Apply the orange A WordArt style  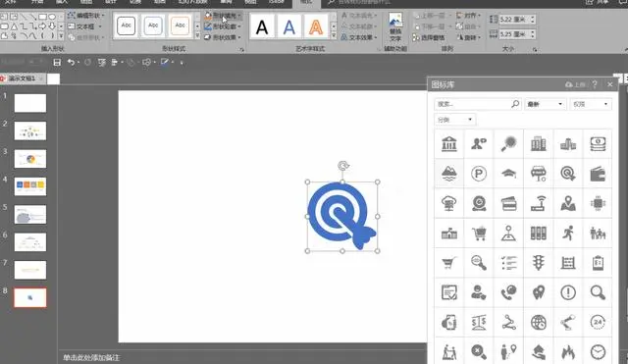pyautogui.click(x=316, y=26)
